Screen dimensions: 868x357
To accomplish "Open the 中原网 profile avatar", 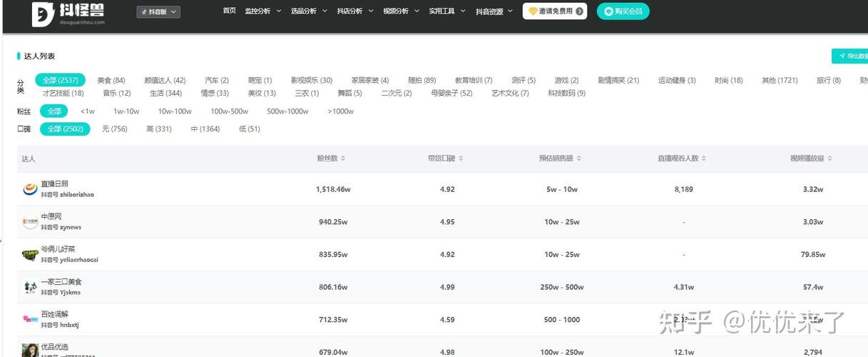I will (30, 222).
